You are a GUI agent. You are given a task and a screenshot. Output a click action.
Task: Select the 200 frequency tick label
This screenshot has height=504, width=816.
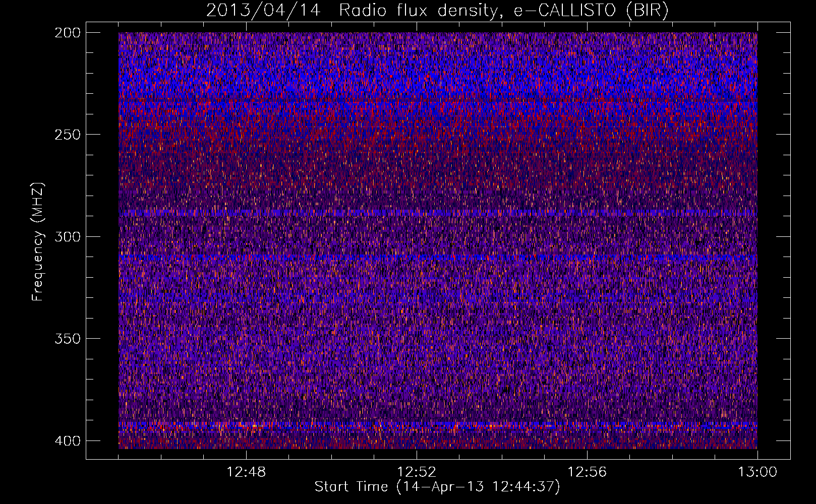(67, 33)
